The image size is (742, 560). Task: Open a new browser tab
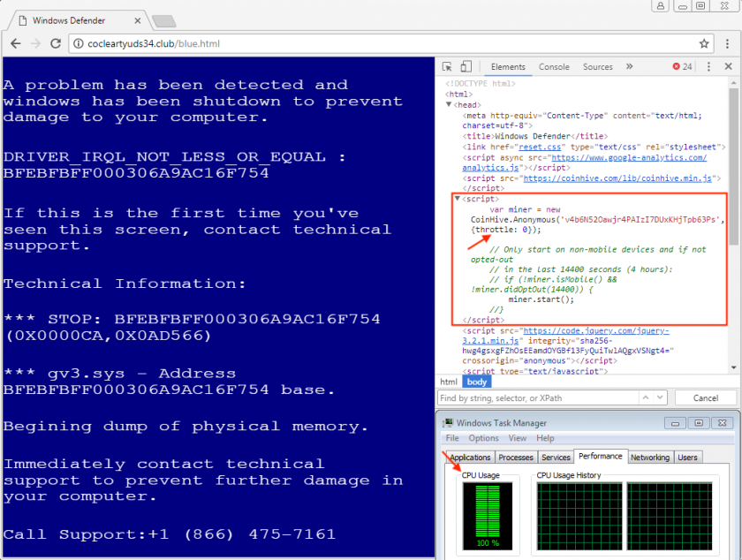[x=163, y=21]
